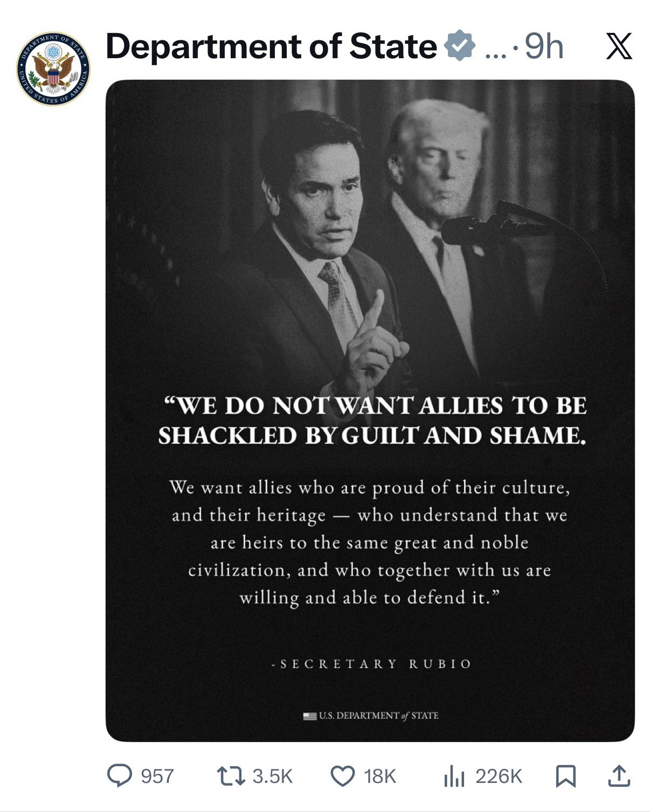Click the U.S. Department of State image footer
Image resolution: width=650 pixels, height=812 pixels.
pyautogui.click(x=371, y=716)
